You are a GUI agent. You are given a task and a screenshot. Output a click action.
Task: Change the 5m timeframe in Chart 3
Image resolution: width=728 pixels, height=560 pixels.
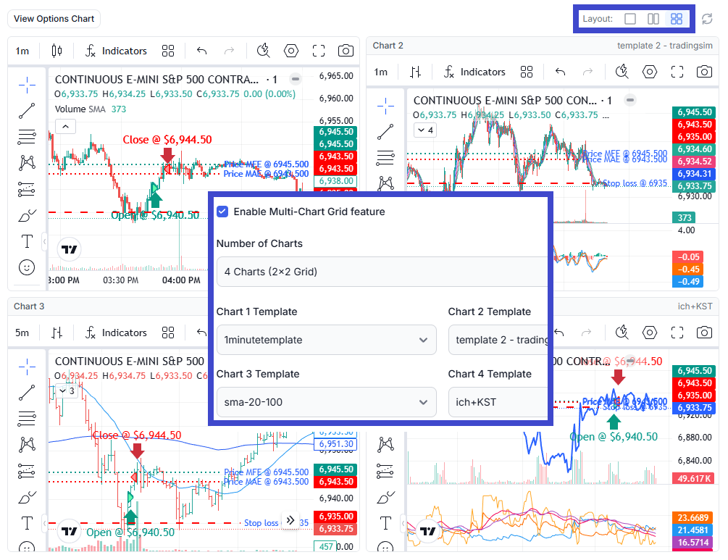(x=22, y=333)
